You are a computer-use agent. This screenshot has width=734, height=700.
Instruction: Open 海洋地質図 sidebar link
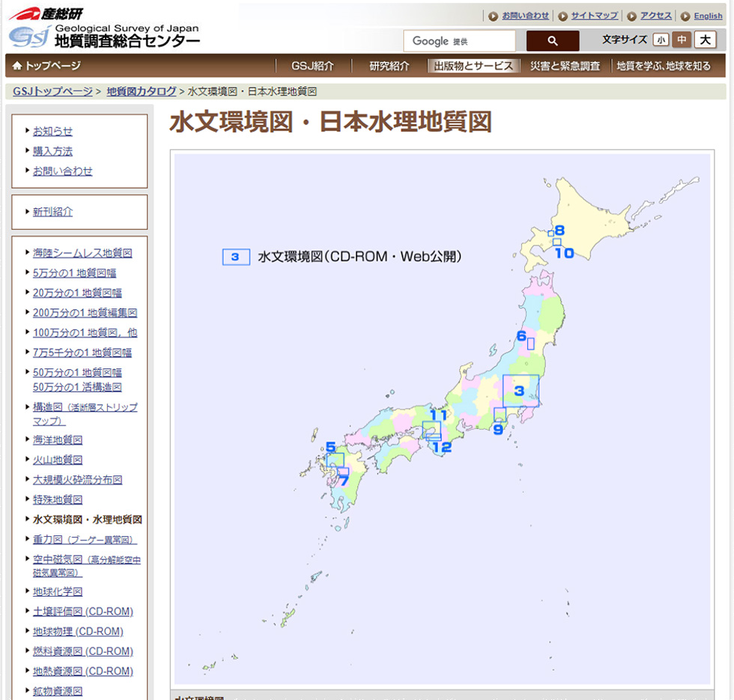[58, 440]
